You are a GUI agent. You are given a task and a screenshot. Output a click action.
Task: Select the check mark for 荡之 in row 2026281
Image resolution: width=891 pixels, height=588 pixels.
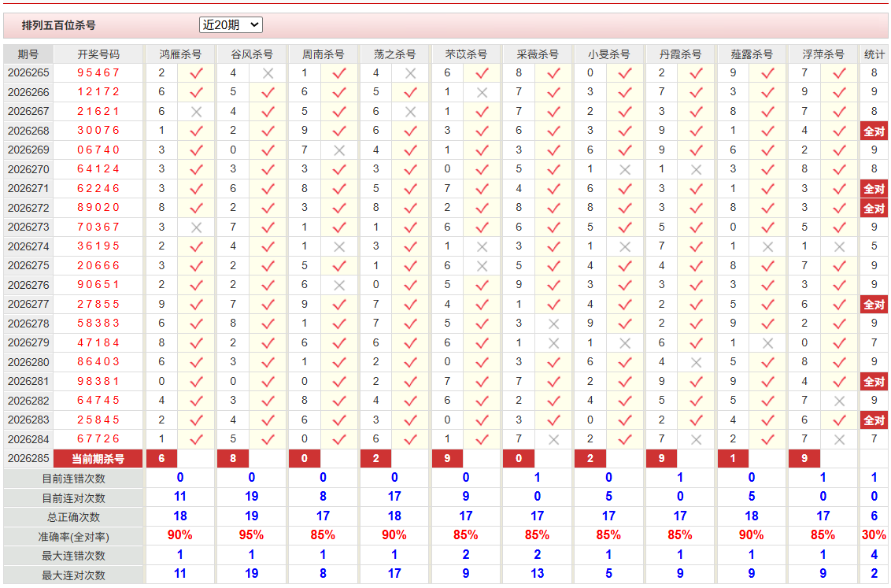click(411, 382)
